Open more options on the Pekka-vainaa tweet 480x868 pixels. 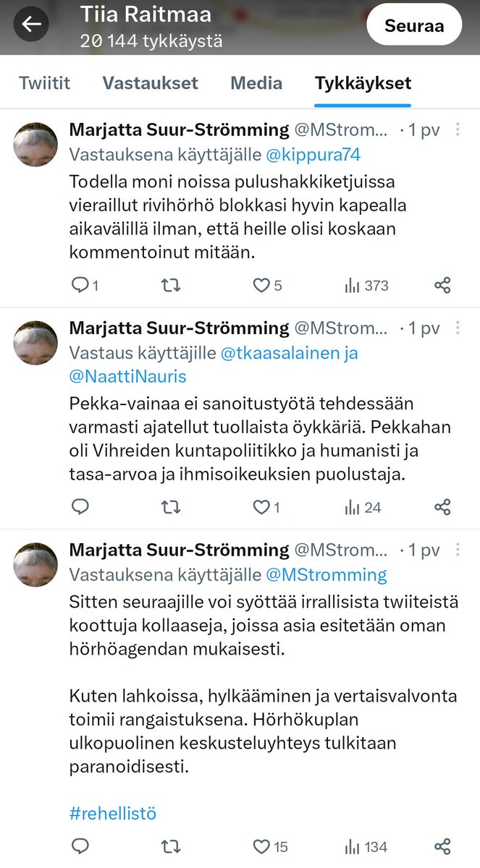[x=458, y=328]
